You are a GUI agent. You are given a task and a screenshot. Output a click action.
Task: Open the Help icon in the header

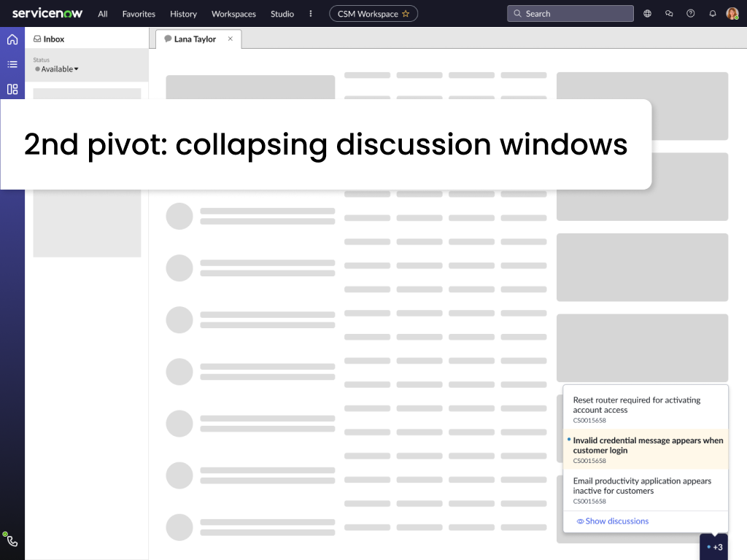point(691,13)
